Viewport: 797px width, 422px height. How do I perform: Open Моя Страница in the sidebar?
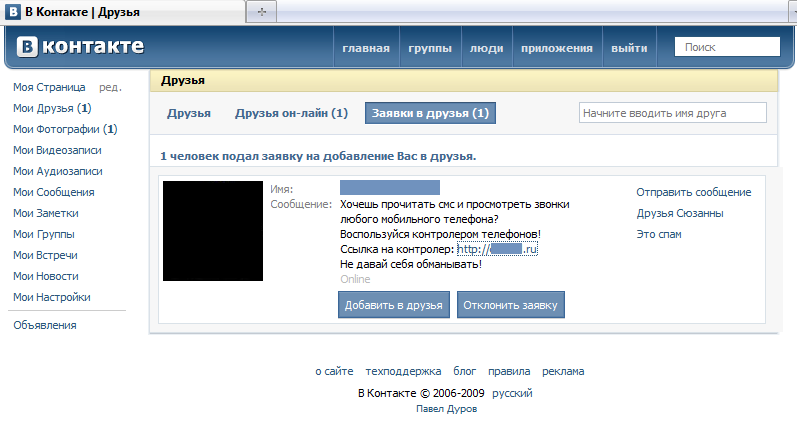click(49, 87)
